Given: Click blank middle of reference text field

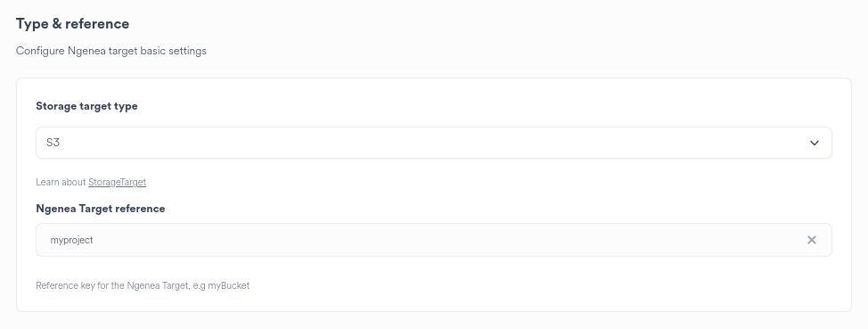Looking at the screenshot, I should tap(443, 240).
